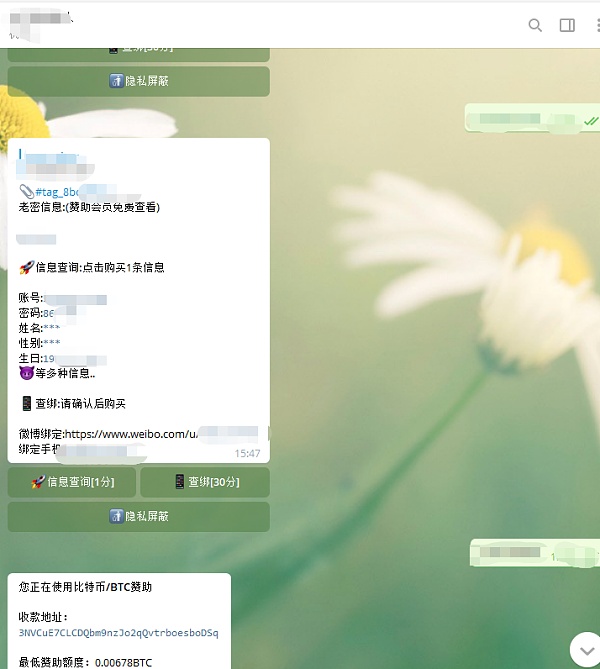The image size is (600, 669).
Task: Click the purple devil emoji before 等多种信息
Action: click(26, 372)
